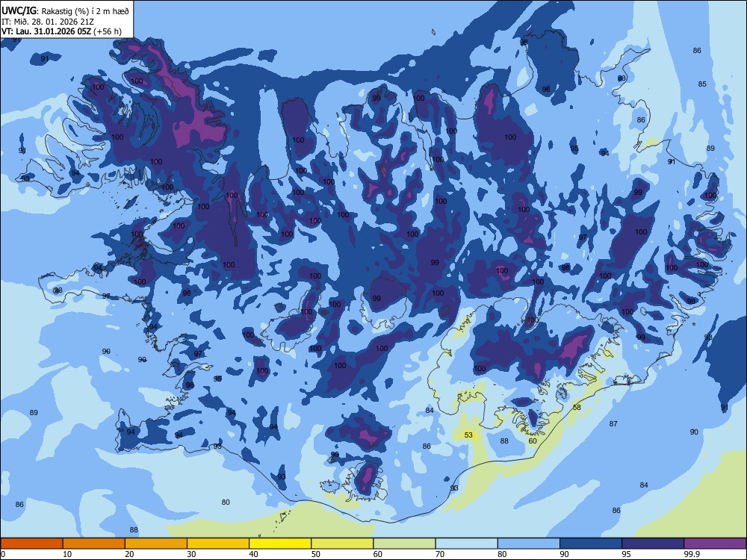
Task: Select the '85' humidity value on the map
Action: click(x=702, y=84)
